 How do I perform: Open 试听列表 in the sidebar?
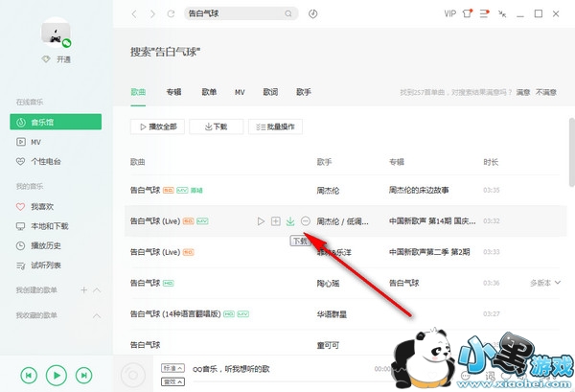(x=38, y=265)
